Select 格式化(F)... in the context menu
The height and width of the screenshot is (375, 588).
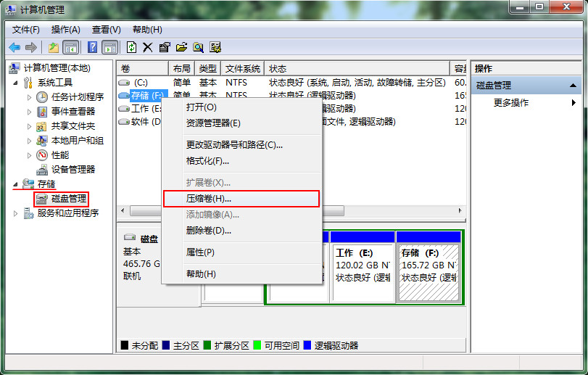(207, 160)
